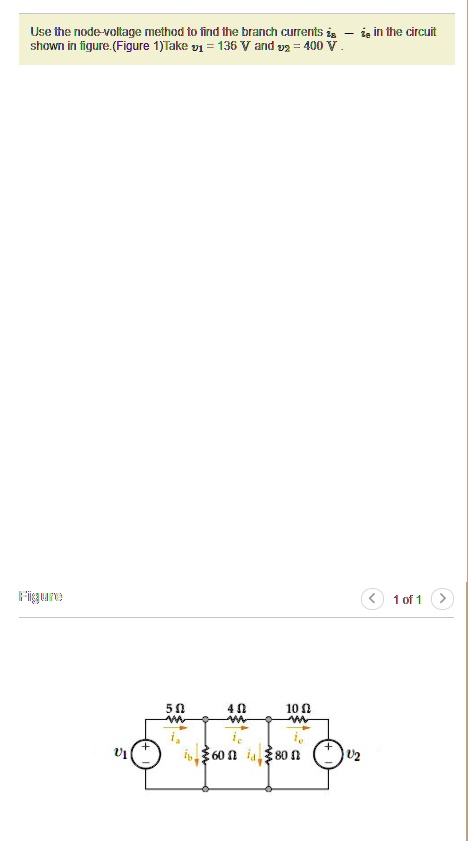Screen dimensions: 473x841
Task: Go to the previous figure arrow
Action: pos(372,599)
